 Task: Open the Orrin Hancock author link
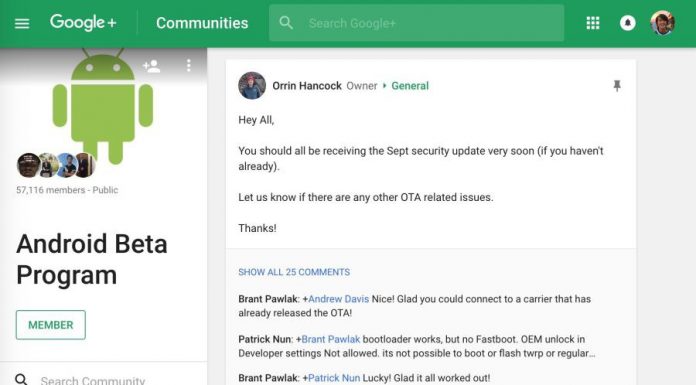(x=307, y=86)
